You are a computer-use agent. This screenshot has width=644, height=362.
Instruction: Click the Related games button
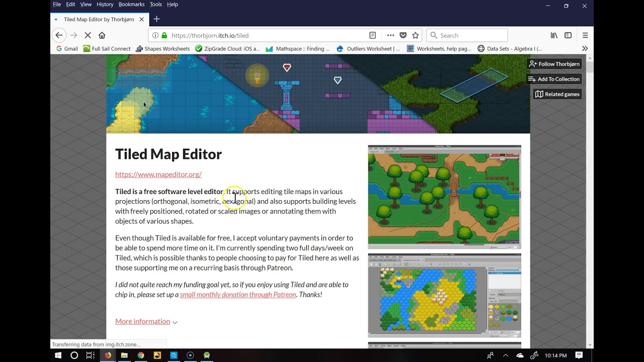pos(557,94)
